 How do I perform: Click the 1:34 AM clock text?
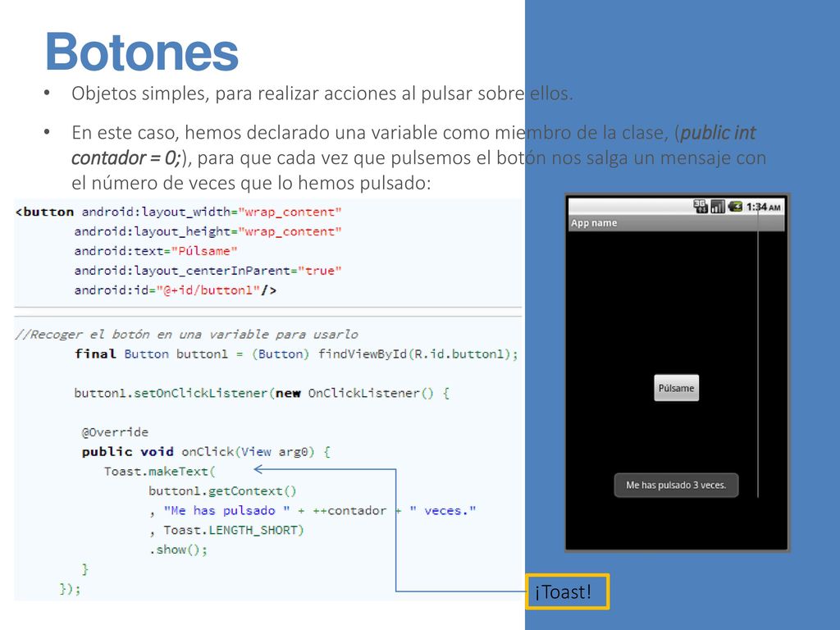(764, 207)
